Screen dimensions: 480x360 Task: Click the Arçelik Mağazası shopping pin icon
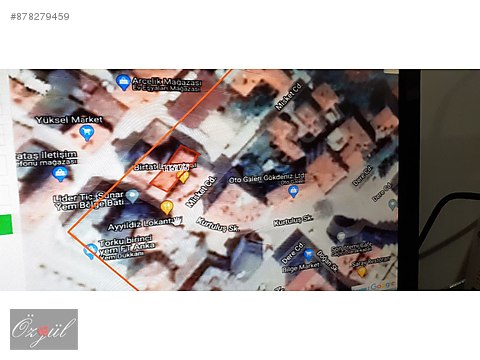point(123,82)
